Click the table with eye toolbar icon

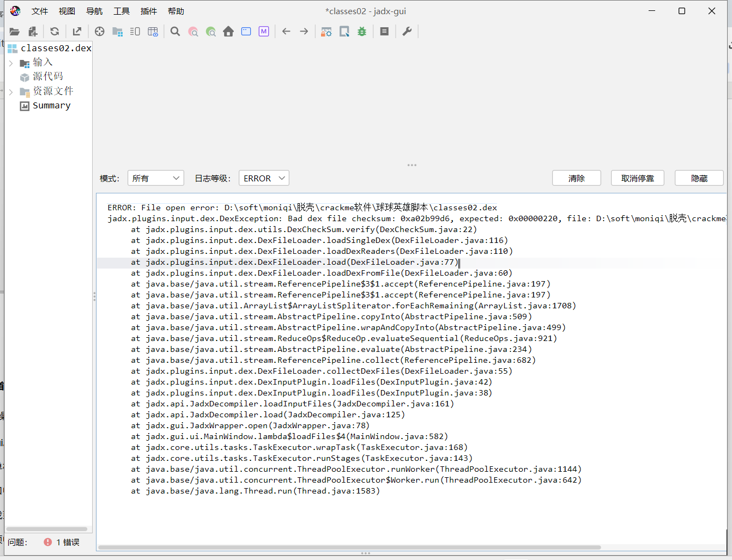[x=153, y=32]
